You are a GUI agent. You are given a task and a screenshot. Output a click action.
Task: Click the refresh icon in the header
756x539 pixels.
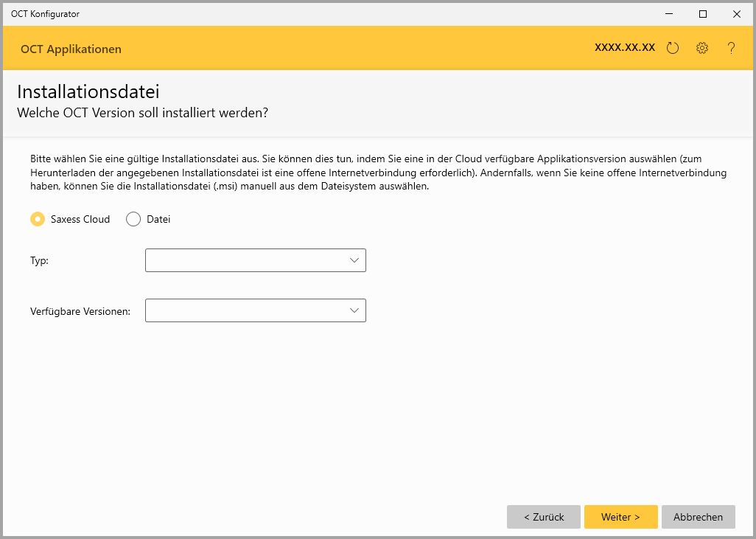[672, 48]
